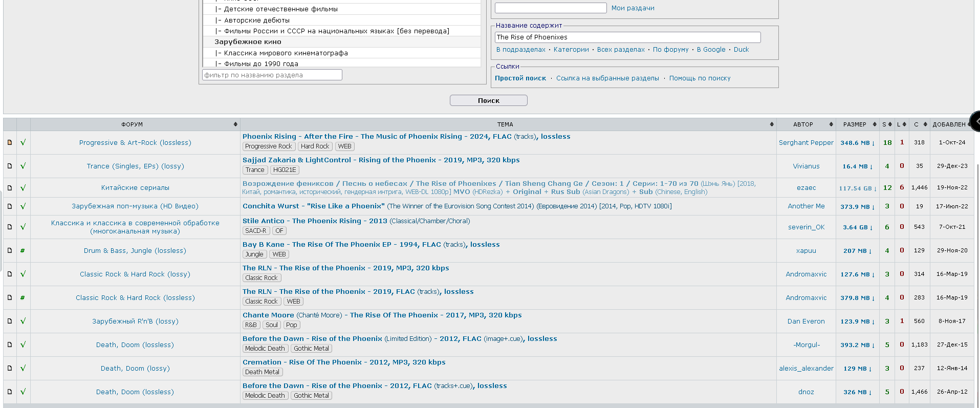
Task: Download 117.54 GB torrent
Action: [x=857, y=188]
